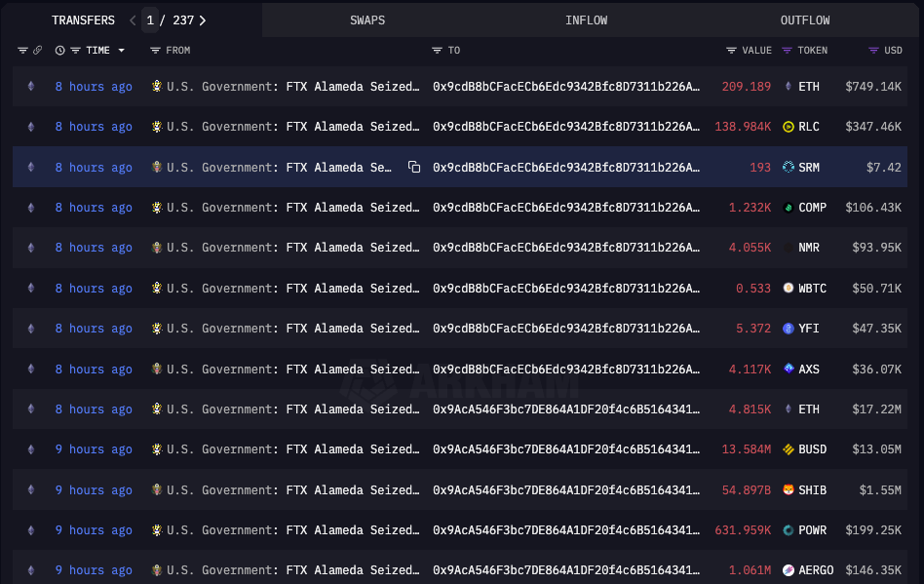The height and width of the screenshot is (584, 924).
Task: Click the USD amount $749.14K
Action: click(x=873, y=87)
